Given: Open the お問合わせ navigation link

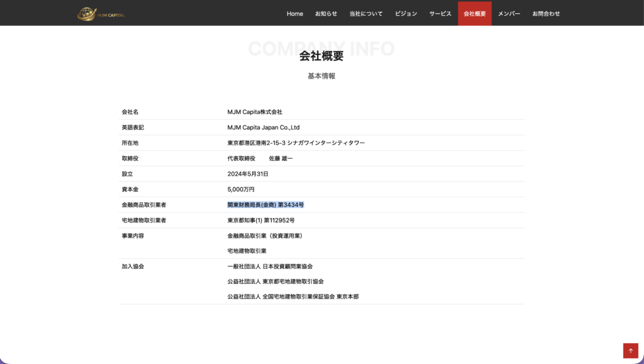Looking at the screenshot, I should click(x=546, y=14).
